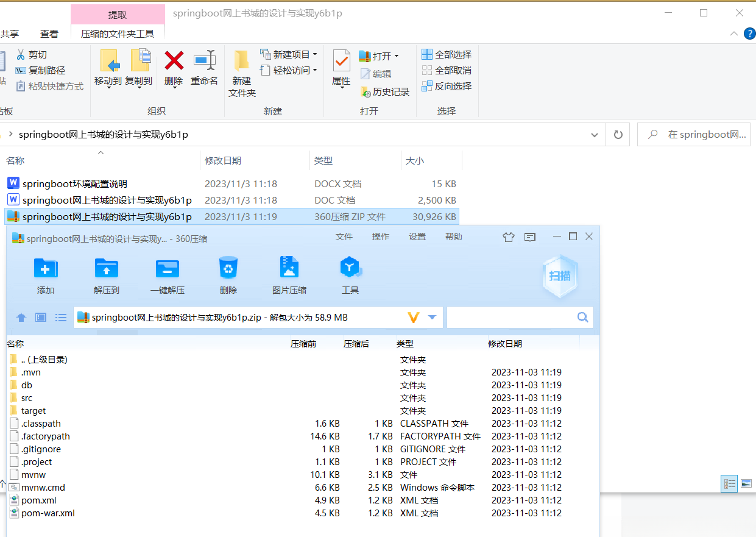
Task: Open the 轻松访问 dropdown
Action: click(x=314, y=71)
